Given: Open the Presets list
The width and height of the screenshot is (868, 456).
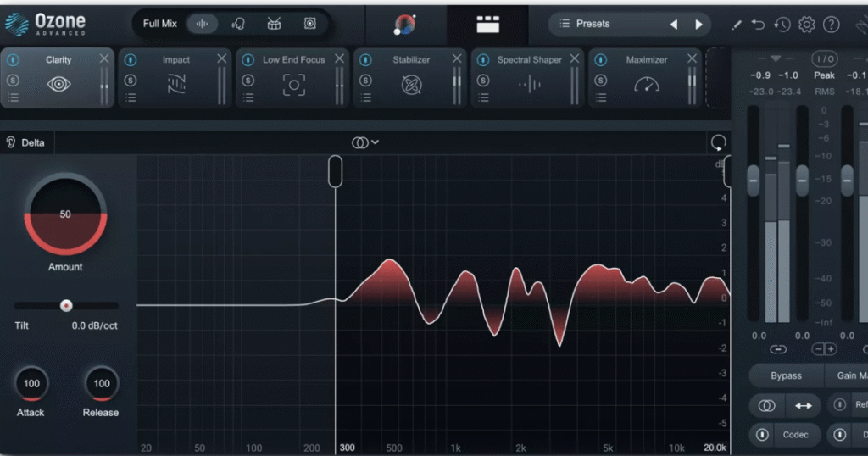Looking at the screenshot, I should point(585,24).
